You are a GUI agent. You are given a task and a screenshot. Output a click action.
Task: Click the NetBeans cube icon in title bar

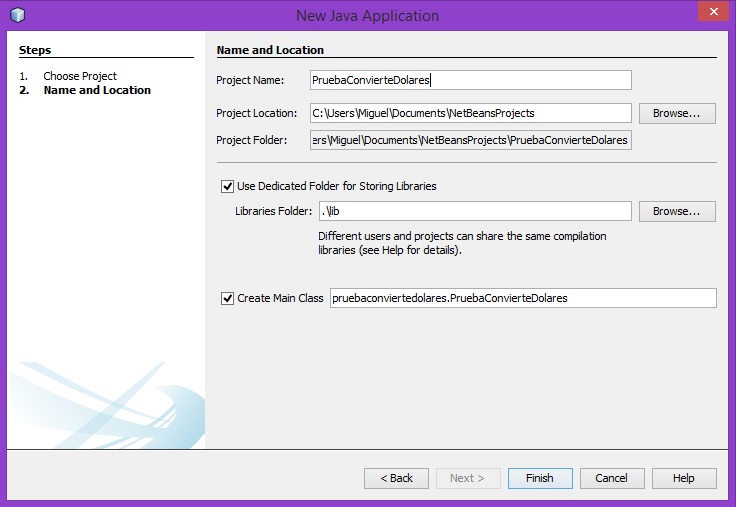[x=17, y=15]
